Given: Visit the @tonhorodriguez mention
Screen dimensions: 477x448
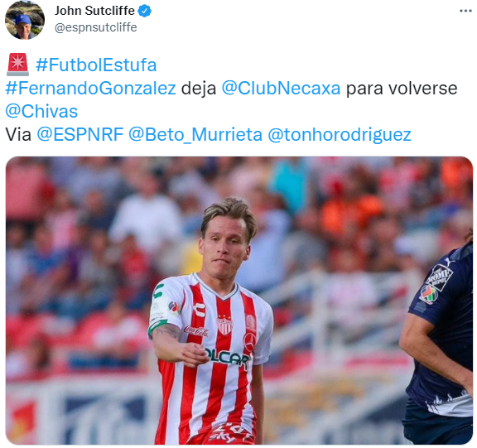Looking at the screenshot, I should [340, 134].
